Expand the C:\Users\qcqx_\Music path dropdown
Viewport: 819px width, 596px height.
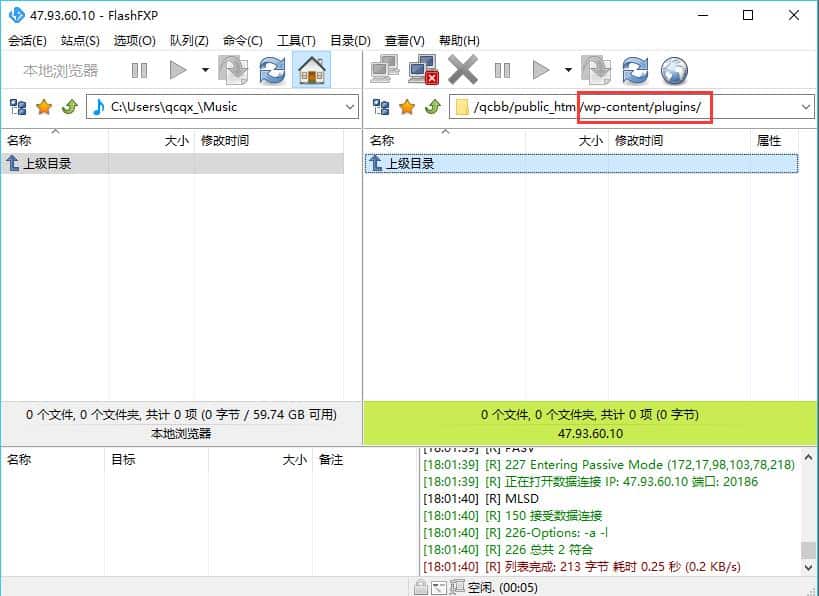349,107
